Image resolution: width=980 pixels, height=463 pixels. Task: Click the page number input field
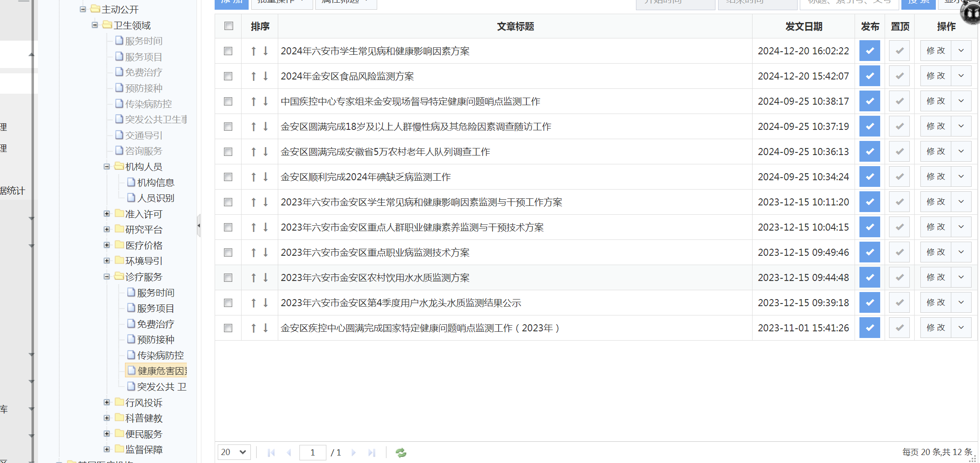313,452
